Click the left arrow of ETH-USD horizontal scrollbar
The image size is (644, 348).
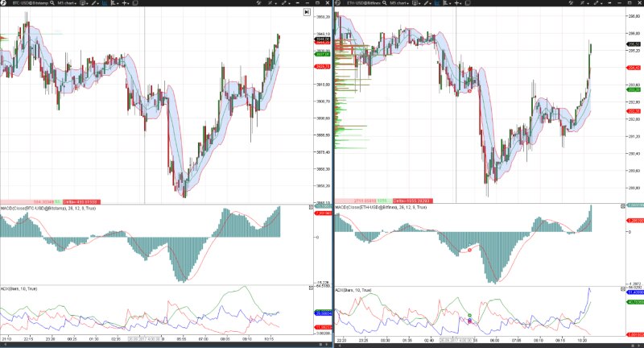339,345
